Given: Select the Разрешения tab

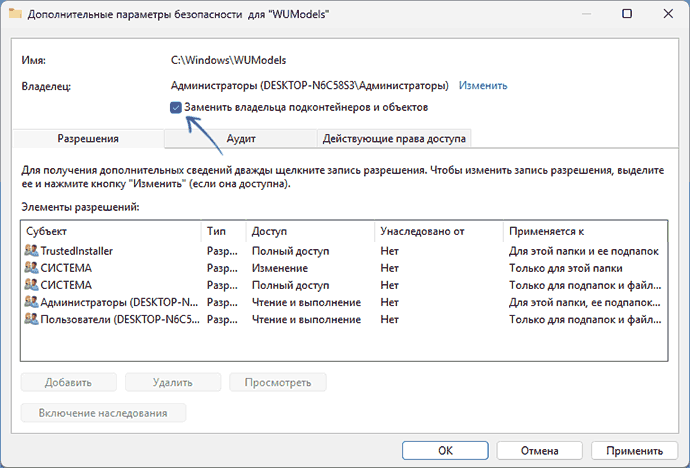Looking at the screenshot, I should pos(88,139).
